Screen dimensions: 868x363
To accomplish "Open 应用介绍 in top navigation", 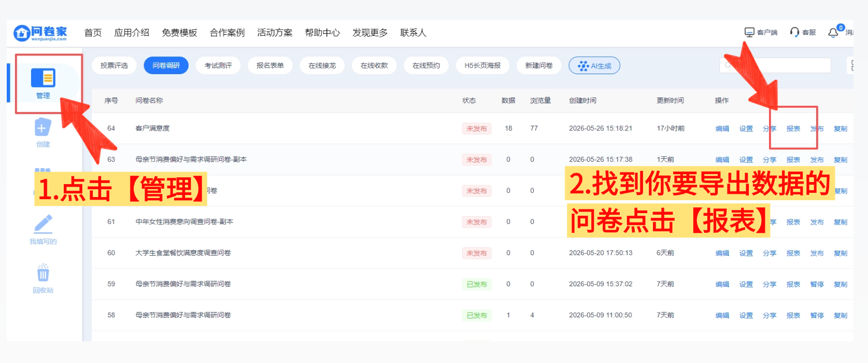I will [x=132, y=33].
